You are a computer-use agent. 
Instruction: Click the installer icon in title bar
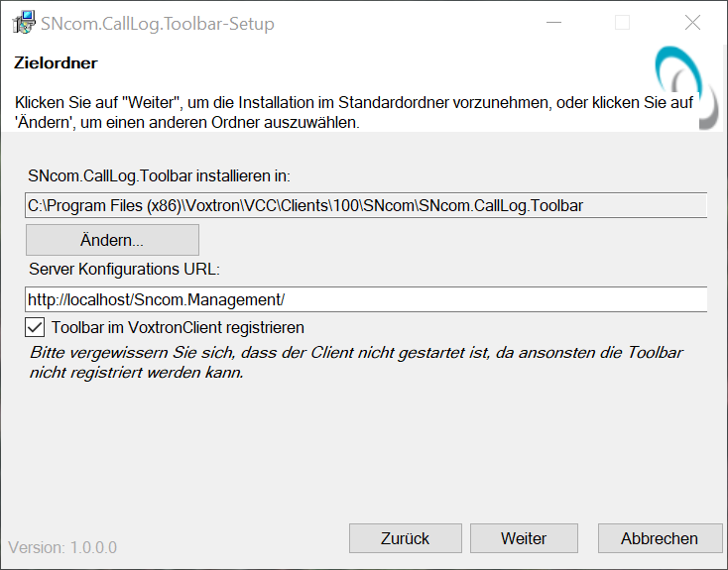[23, 23]
